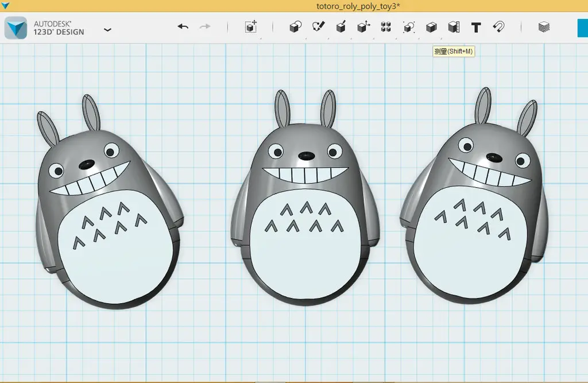Open the Primitives shapes tool
The image size is (588, 383).
coord(295,27)
